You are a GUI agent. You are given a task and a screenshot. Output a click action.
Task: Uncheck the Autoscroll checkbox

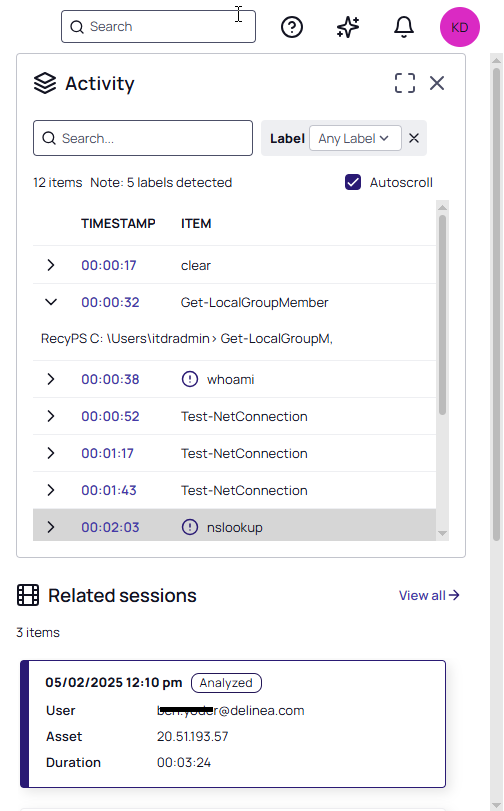pyautogui.click(x=353, y=182)
